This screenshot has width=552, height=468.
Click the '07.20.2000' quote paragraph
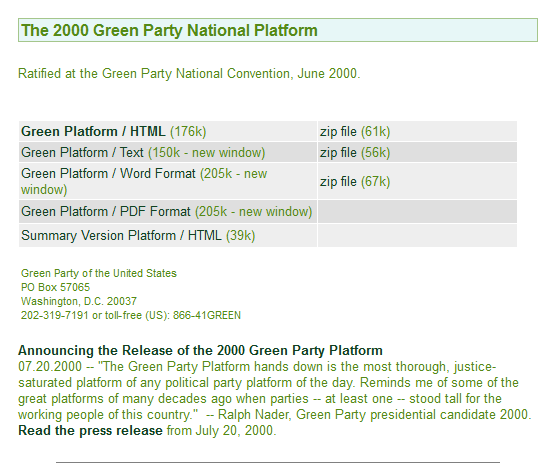pos(275,391)
